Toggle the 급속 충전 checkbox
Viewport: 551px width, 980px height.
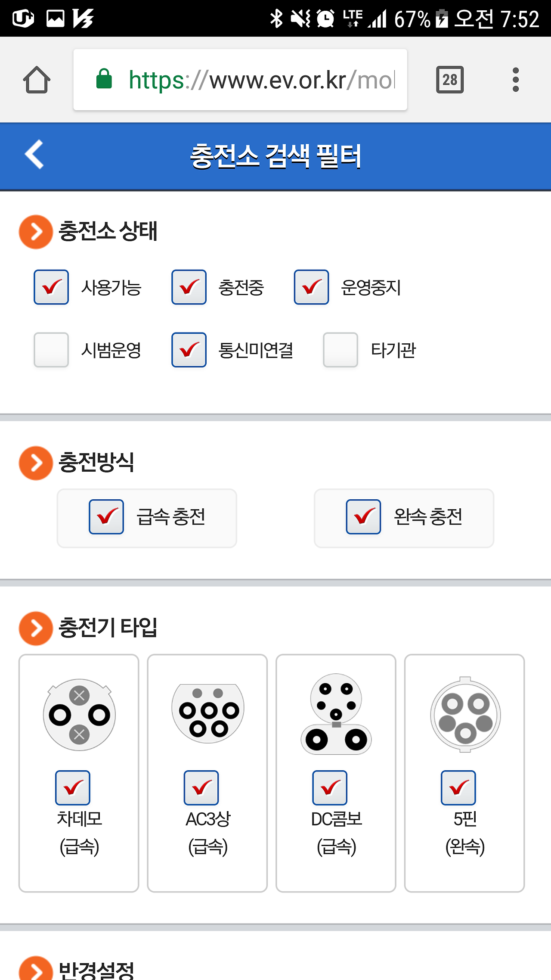point(106,517)
